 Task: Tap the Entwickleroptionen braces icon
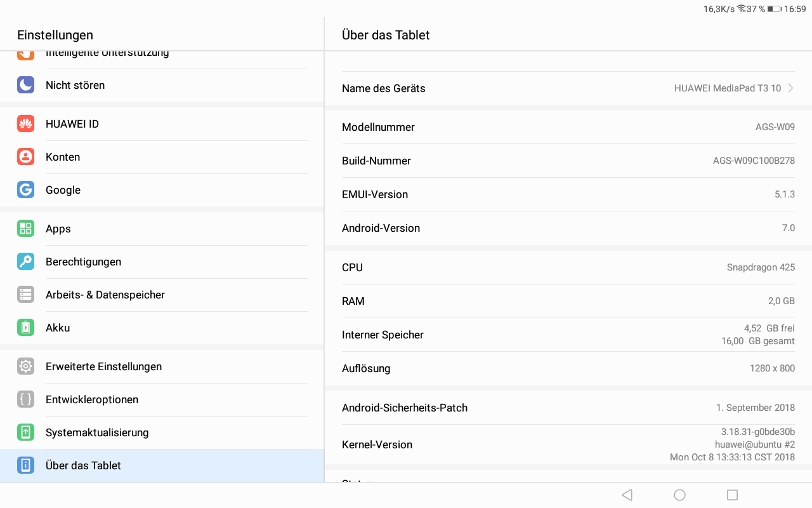(25, 399)
